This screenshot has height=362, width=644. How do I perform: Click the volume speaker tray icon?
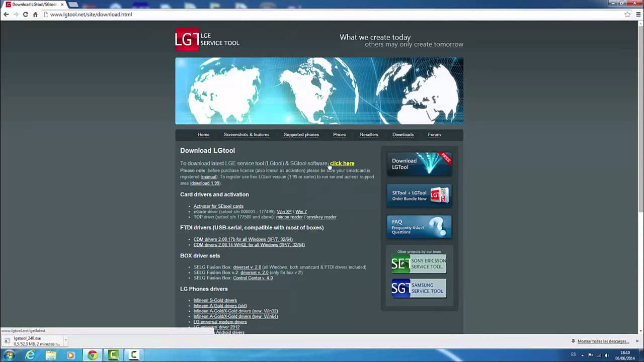click(x=608, y=355)
